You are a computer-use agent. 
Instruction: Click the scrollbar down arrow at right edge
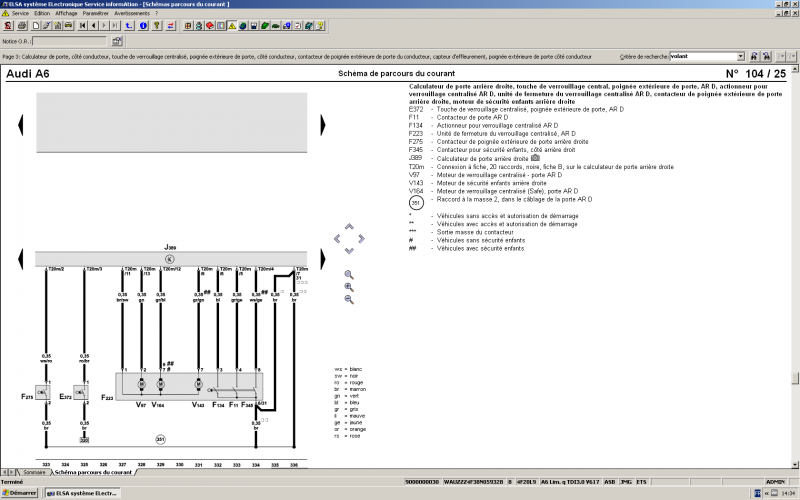(795, 465)
